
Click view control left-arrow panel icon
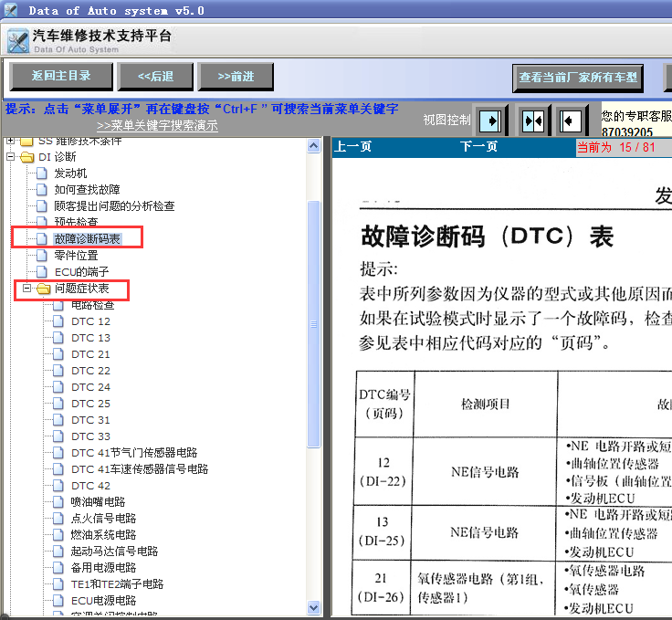(571, 121)
